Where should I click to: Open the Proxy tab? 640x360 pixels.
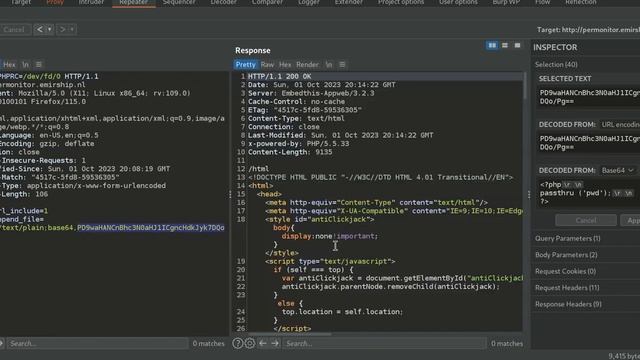point(55,2)
